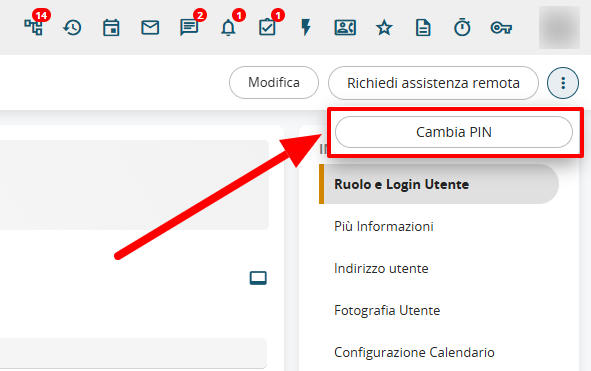Open the document page icon

coord(423,28)
